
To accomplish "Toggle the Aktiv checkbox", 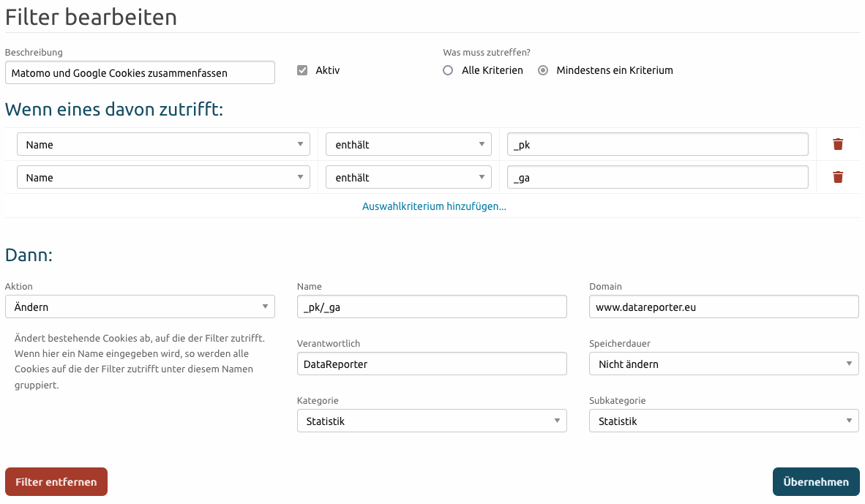I will [x=302, y=70].
